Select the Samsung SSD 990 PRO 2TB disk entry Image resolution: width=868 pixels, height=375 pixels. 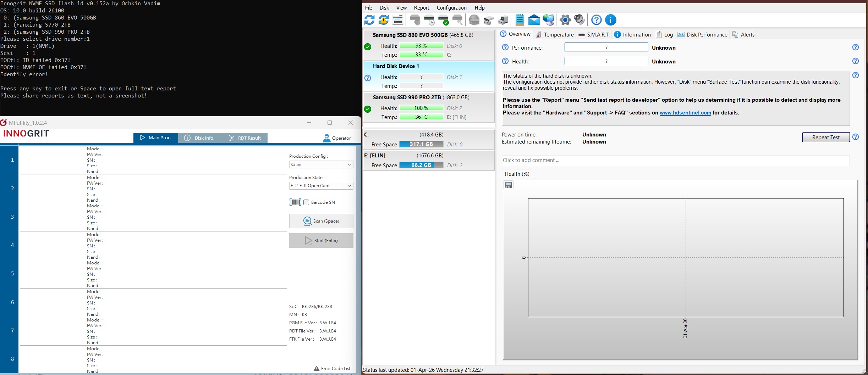tap(429, 107)
